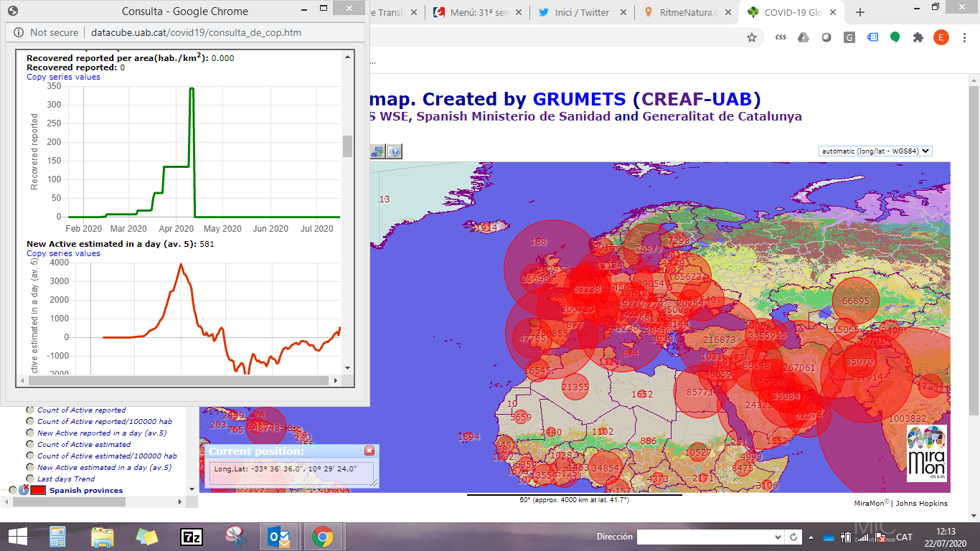Click the red color swatch for Spanish provinces

click(37, 490)
